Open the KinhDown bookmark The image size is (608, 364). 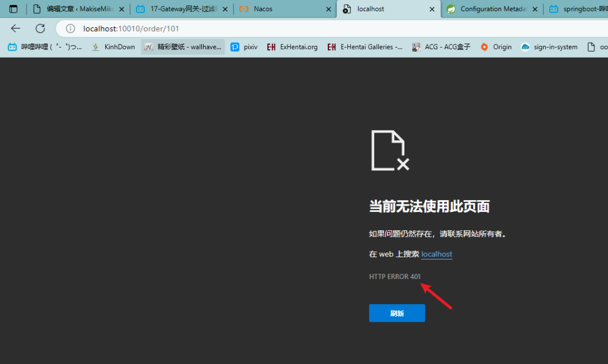113,47
